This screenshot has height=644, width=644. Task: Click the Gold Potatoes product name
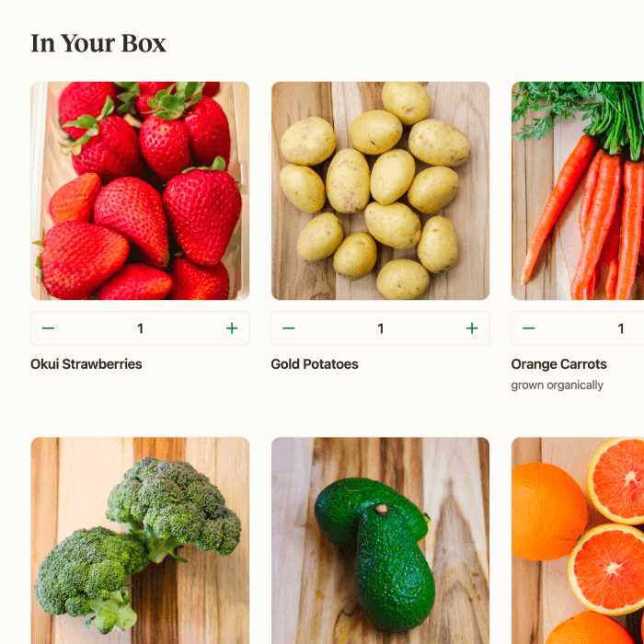pyautogui.click(x=315, y=364)
